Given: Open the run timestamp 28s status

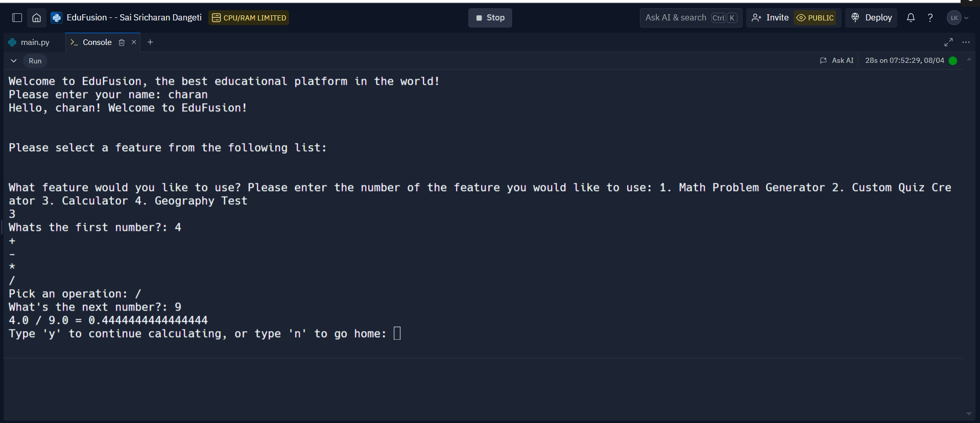Looking at the screenshot, I should pos(904,60).
